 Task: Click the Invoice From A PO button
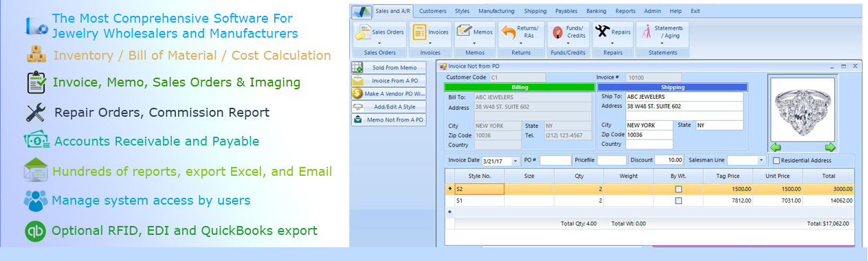tap(388, 80)
